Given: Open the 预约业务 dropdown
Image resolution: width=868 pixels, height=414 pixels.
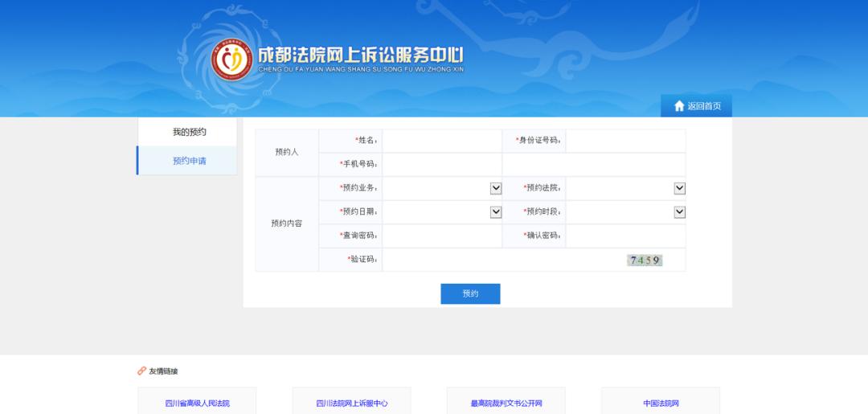Looking at the screenshot, I should (496, 188).
